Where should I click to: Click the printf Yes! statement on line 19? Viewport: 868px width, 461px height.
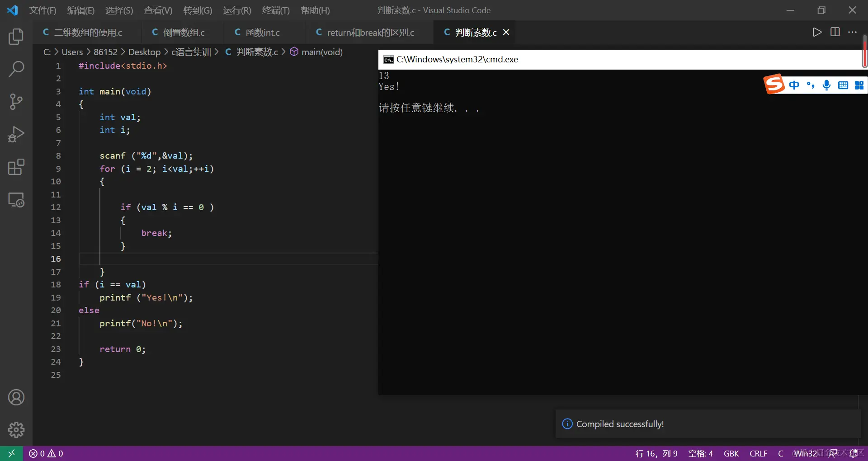click(146, 298)
